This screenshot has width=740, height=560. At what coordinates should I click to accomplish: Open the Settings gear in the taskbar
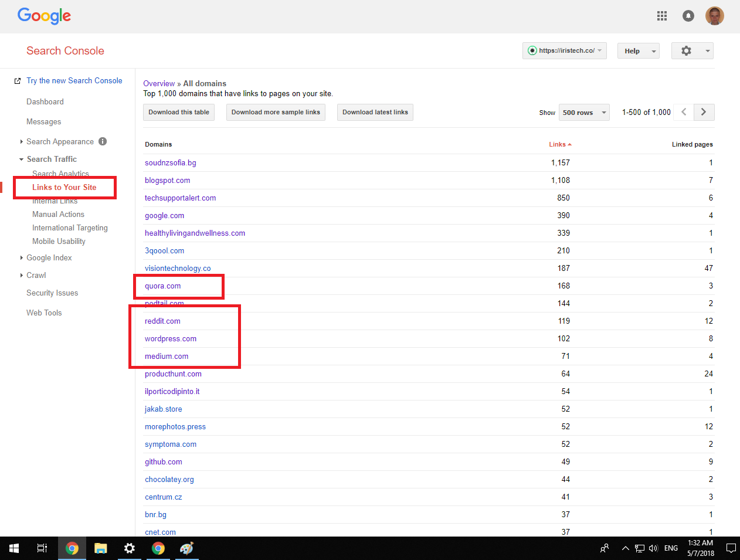pos(130,548)
